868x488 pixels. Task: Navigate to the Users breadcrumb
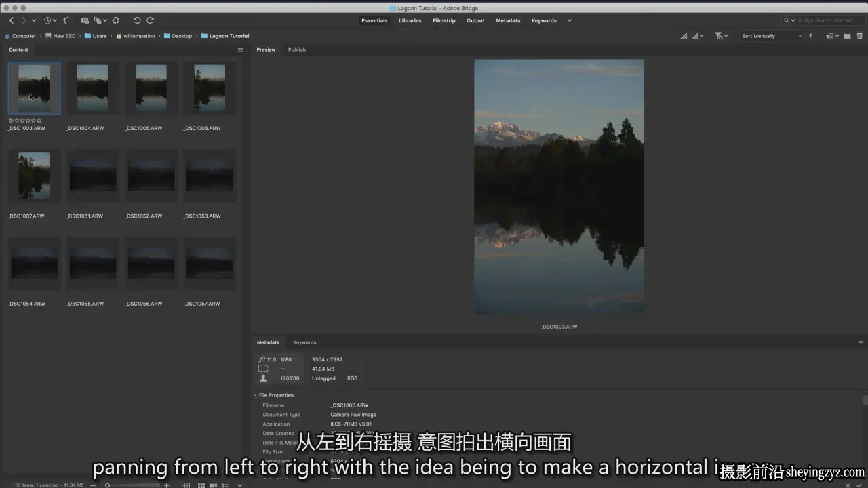point(96,36)
